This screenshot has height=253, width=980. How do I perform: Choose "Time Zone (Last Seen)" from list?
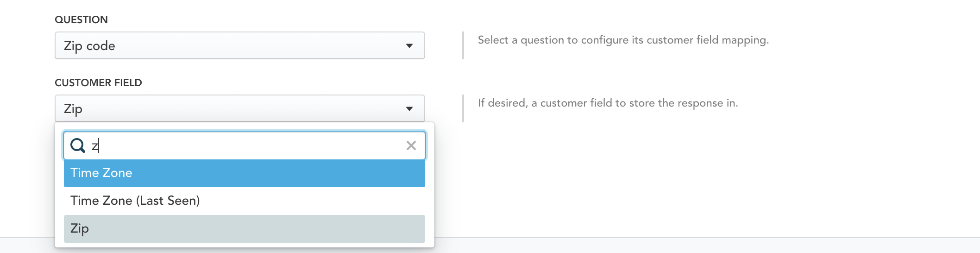click(x=135, y=201)
